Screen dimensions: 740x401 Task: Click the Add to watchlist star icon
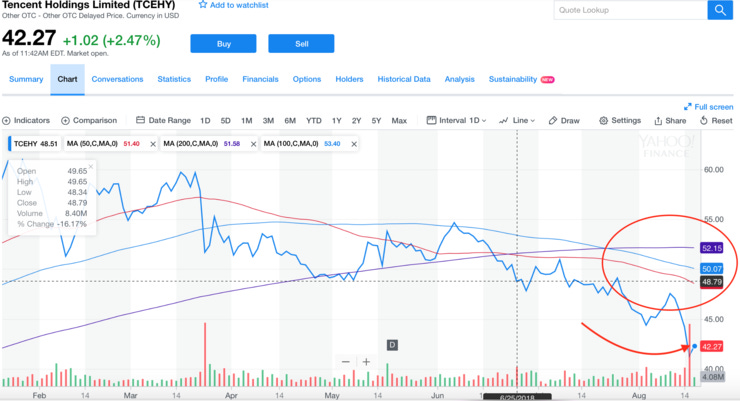[202, 5]
